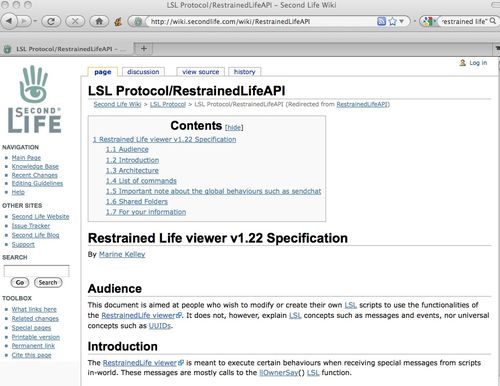Open the Google search engine selector

pos(428,22)
